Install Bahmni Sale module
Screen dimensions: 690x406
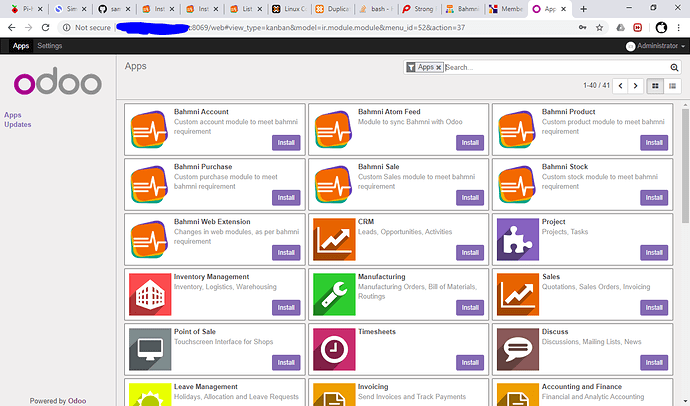470,198
